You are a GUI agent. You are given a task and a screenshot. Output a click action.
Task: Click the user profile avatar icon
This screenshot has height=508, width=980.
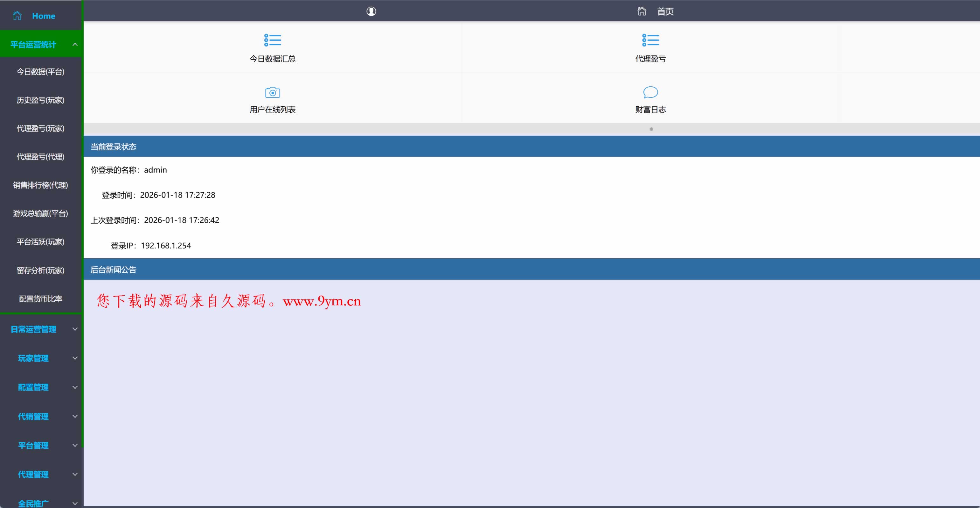pyautogui.click(x=371, y=11)
